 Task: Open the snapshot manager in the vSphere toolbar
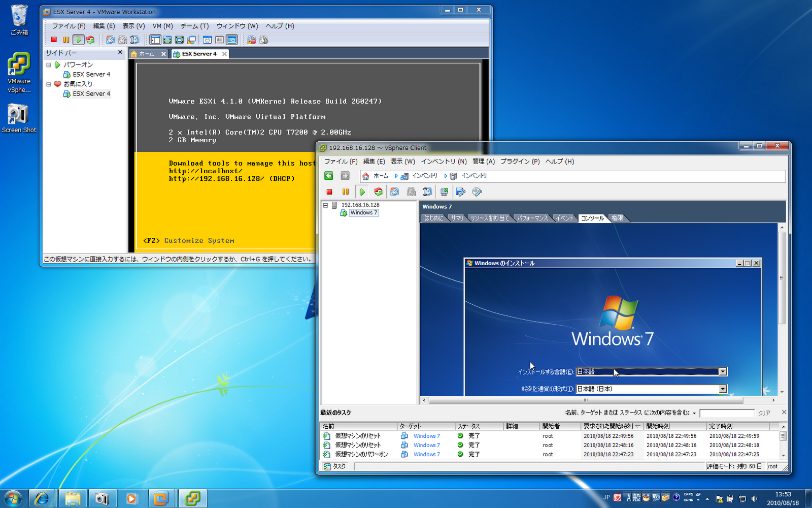coord(428,192)
